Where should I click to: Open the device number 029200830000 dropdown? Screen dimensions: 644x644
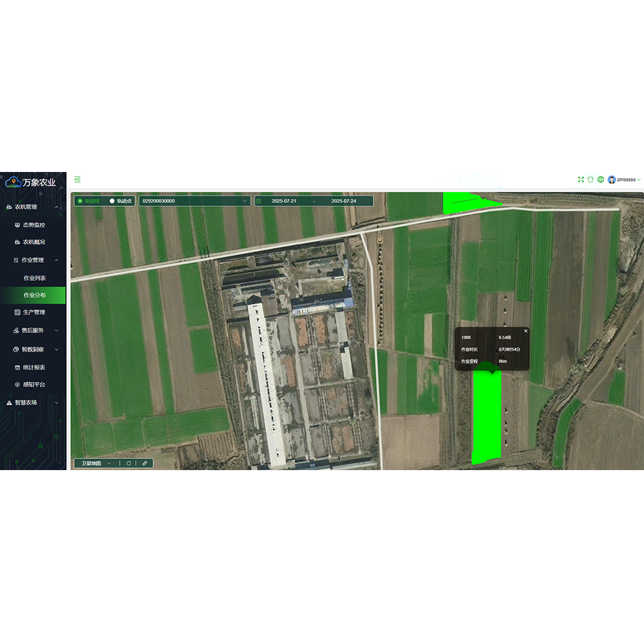[x=194, y=201]
